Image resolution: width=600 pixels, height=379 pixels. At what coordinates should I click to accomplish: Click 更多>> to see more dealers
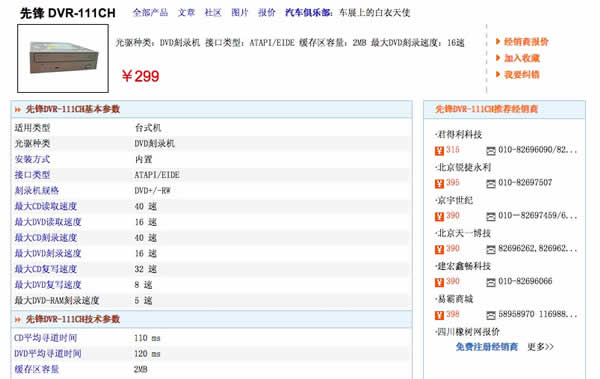pos(540,347)
